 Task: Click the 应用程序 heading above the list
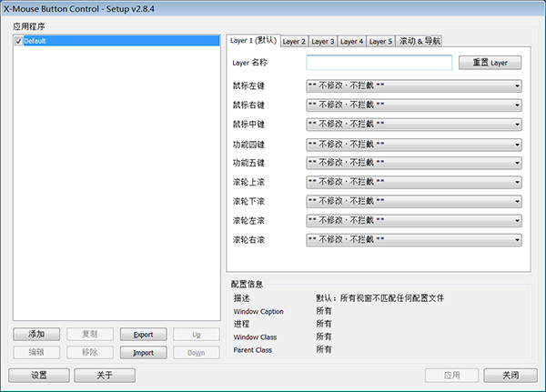29,26
